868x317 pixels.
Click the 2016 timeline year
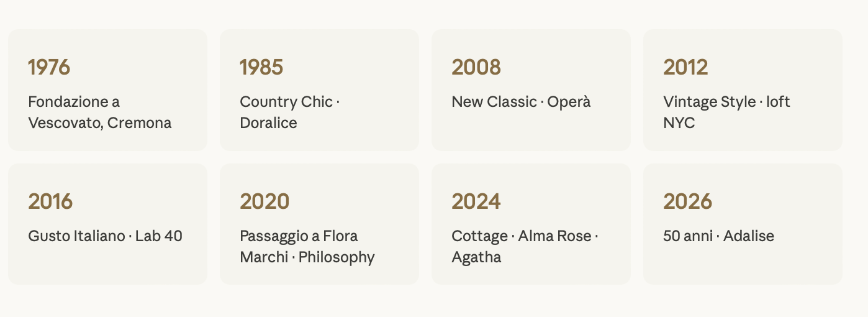coord(50,201)
